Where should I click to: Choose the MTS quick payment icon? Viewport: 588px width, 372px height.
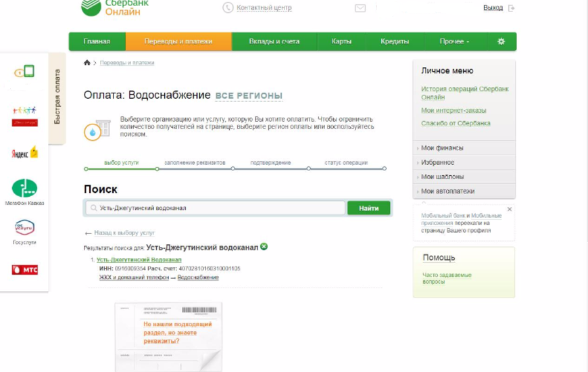pyautogui.click(x=24, y=270)
